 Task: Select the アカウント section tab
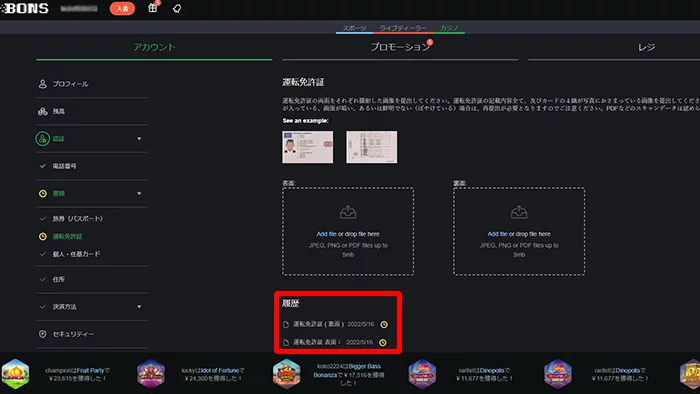(x=154, y=47)
